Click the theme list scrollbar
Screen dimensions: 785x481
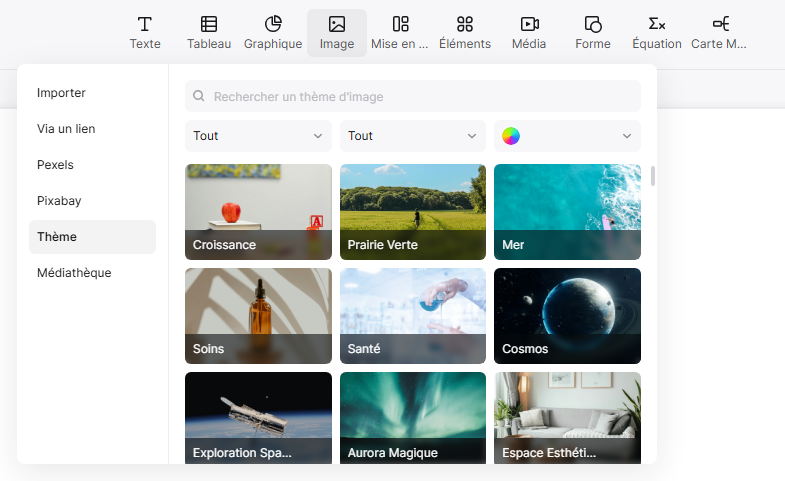point(653,176)
